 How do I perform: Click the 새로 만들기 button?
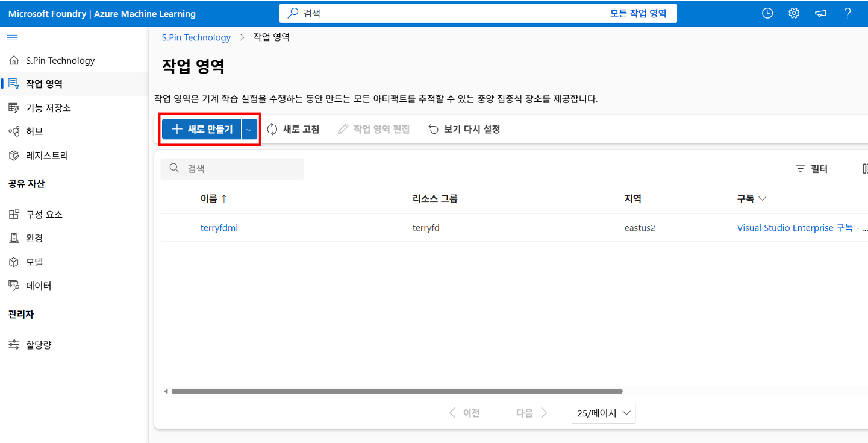202,129
